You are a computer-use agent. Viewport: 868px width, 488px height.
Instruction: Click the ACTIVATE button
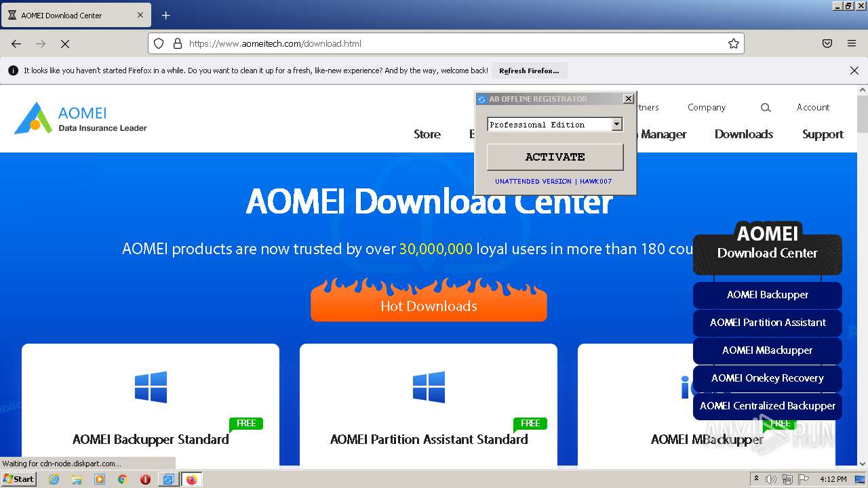pos(555,157)
